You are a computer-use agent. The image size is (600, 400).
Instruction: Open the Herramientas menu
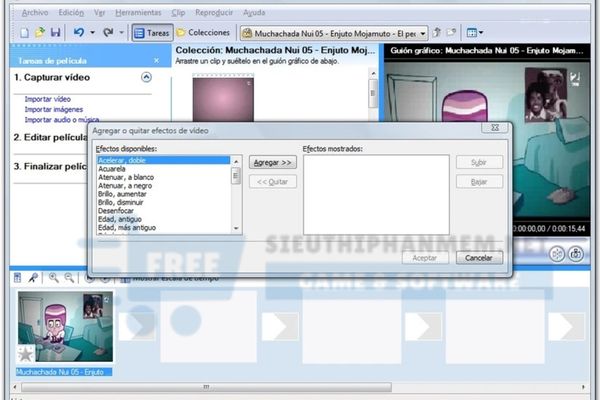[x=139, y=13]
